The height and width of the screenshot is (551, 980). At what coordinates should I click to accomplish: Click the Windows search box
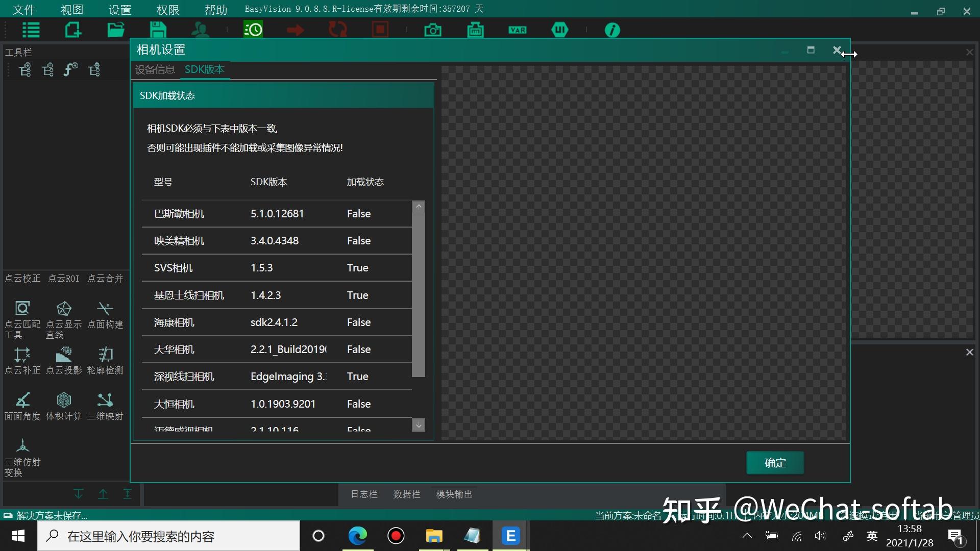[168, 536]
